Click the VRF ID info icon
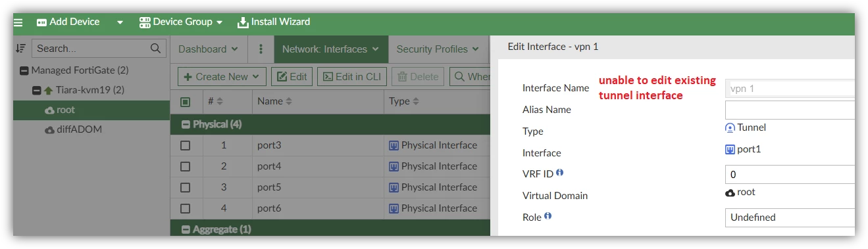 click(560, 173)
